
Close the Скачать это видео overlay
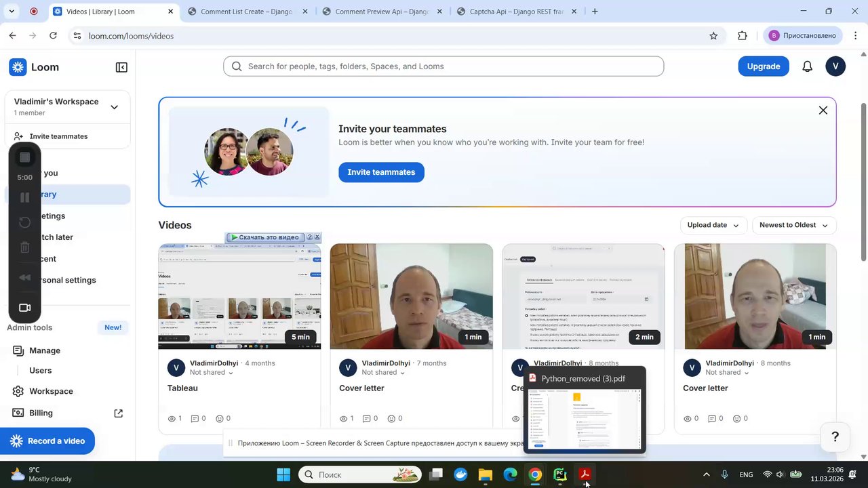pos(317,237)
